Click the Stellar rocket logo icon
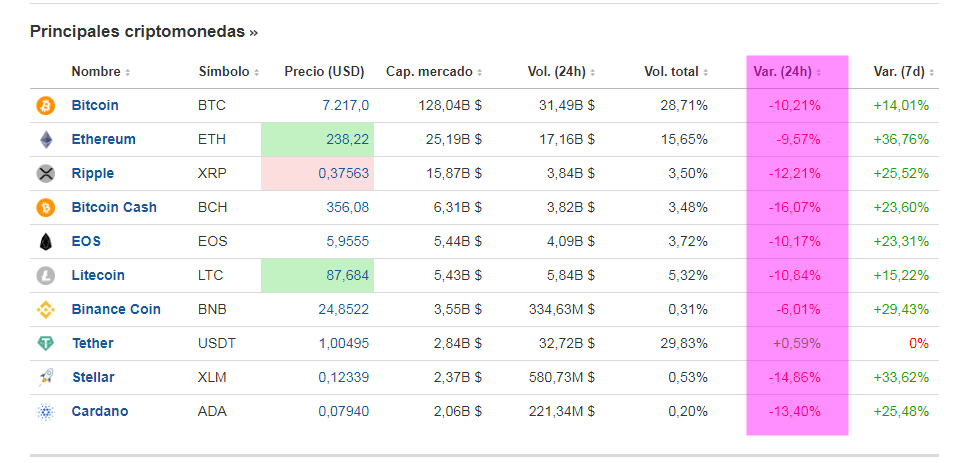 click(45, 377)
